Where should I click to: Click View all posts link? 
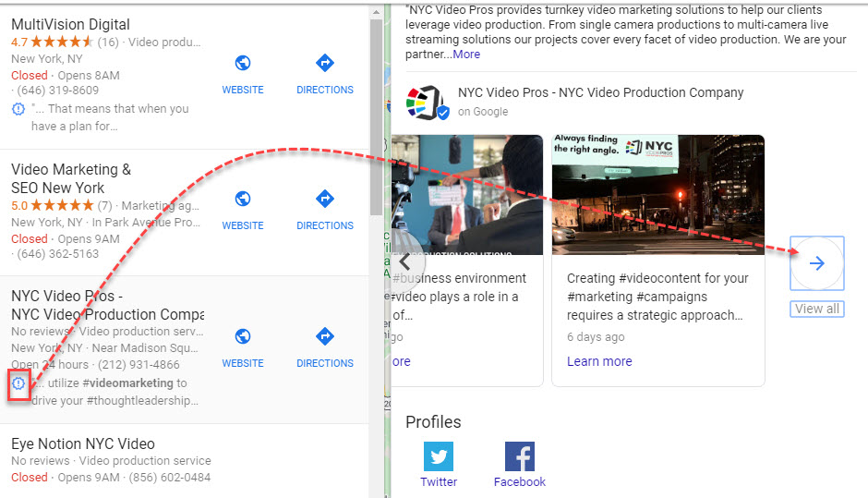tap(817, 309)
